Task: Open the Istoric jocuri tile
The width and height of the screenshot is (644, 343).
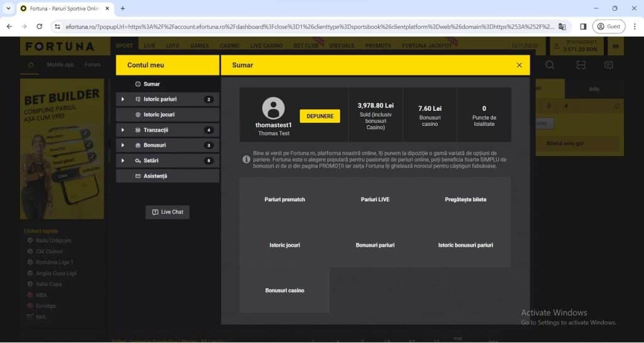Action: (x=285, y=245)
